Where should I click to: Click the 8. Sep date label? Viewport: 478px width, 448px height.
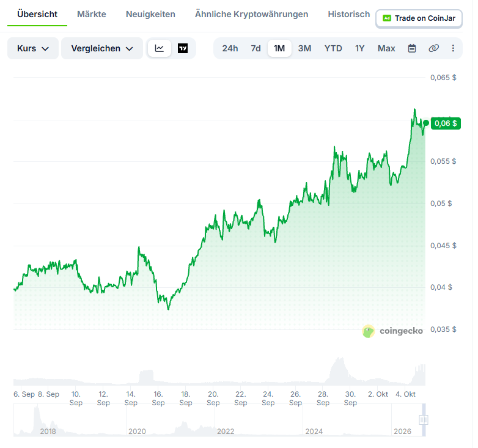click(x=48, y=394)
